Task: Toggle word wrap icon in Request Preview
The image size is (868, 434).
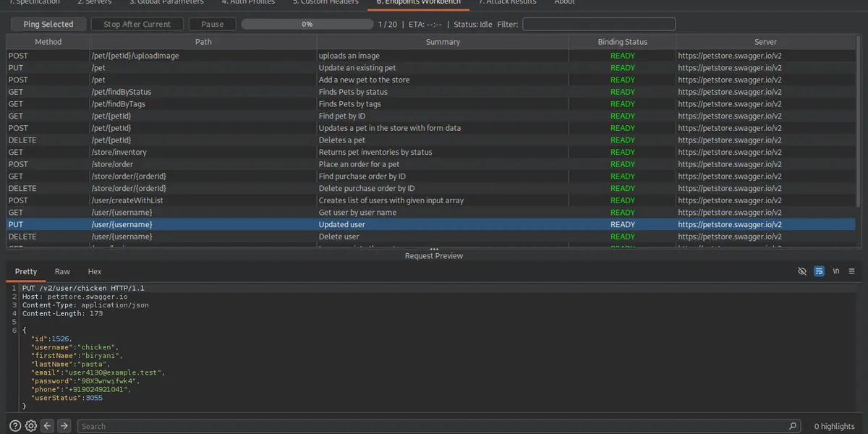Action: (x=819, y=271)
